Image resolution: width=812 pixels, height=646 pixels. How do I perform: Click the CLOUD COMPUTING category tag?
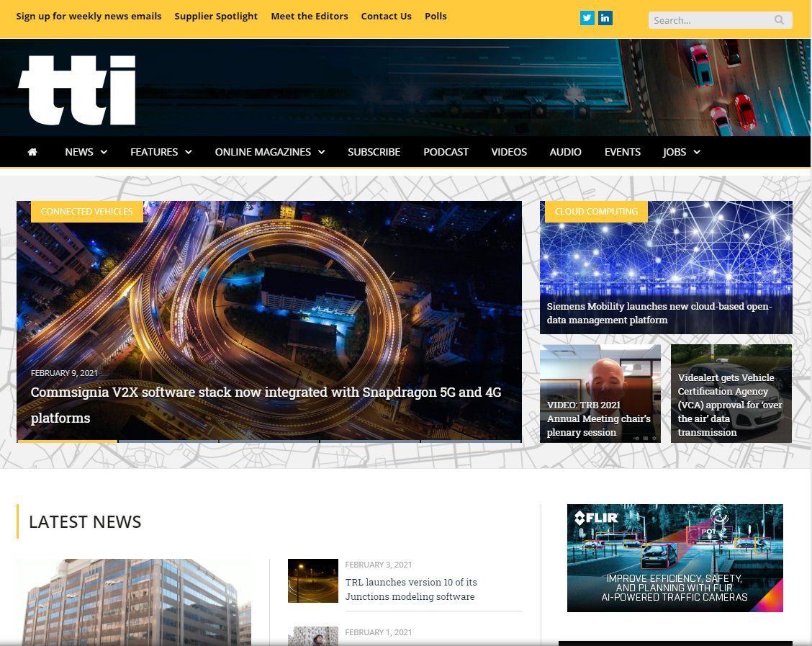coord(596,211)
